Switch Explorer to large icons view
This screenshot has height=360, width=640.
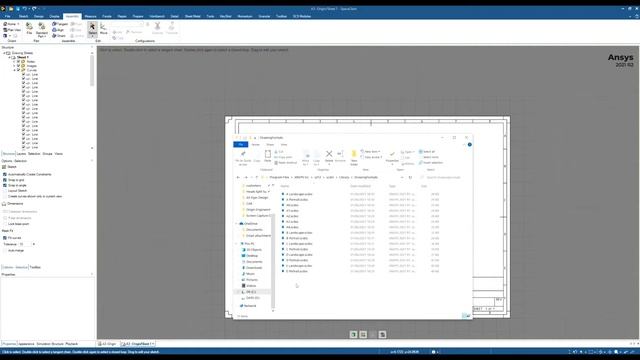pos(468,316)
